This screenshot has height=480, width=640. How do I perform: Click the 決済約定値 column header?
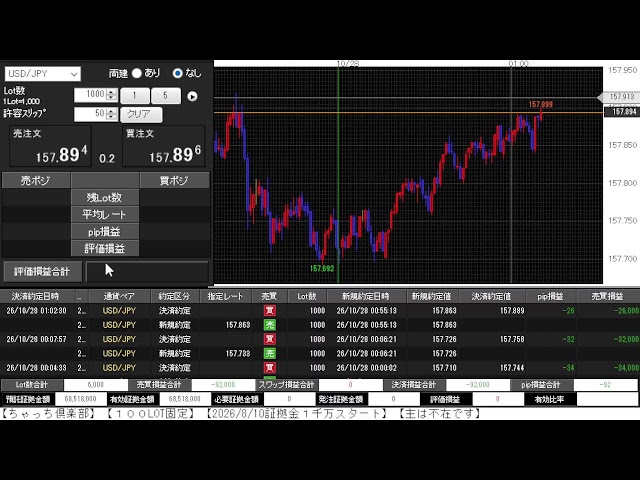pyautogui.click(x=492, y=296)
